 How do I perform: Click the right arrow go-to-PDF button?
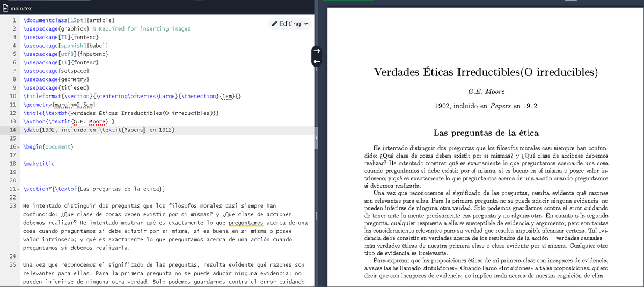pos(317,50)
